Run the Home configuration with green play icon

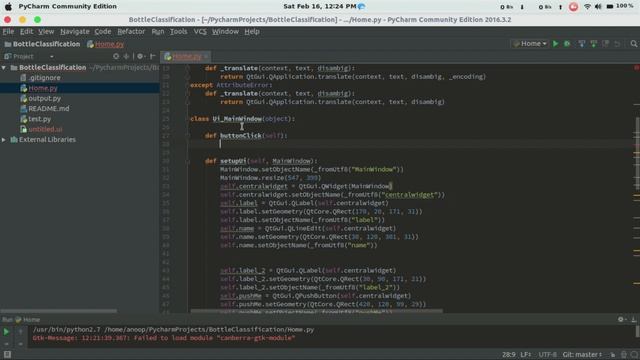coord(555,44)
